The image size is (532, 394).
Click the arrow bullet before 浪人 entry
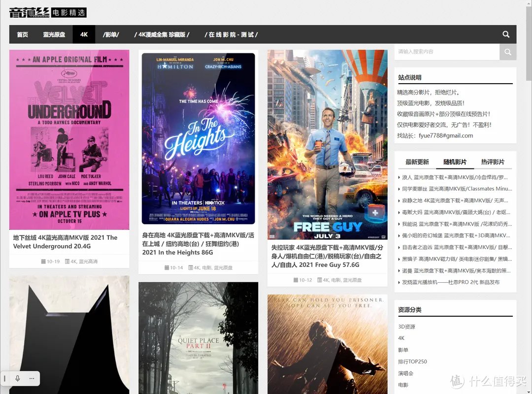(x=399, y=177)
